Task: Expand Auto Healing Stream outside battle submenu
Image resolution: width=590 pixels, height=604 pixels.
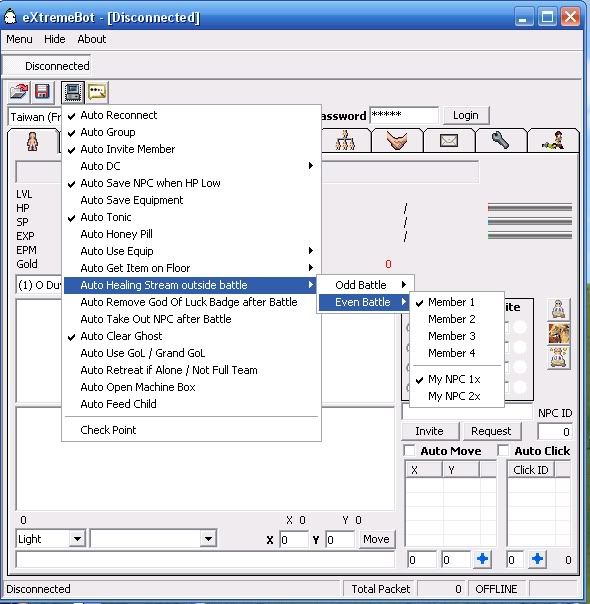Action: (191, 285)
